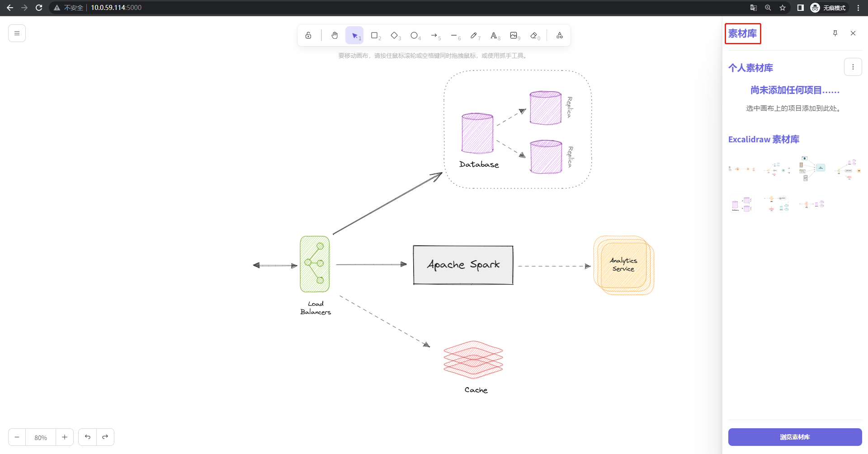Pin the library sidebar
The height and width of the screenshot is (454, 868).
pos(835,33)
